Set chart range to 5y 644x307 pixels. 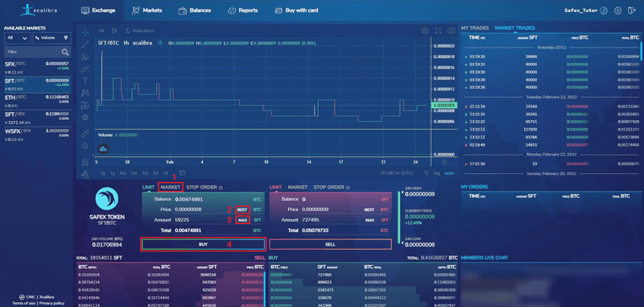pos(103,173)
